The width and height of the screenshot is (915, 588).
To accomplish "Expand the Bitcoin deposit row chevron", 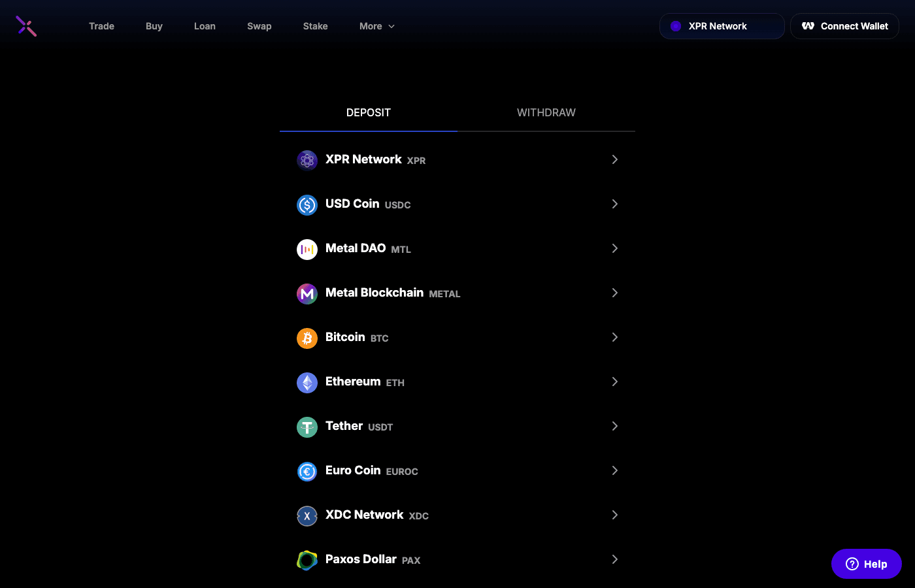I will [614, 337].
